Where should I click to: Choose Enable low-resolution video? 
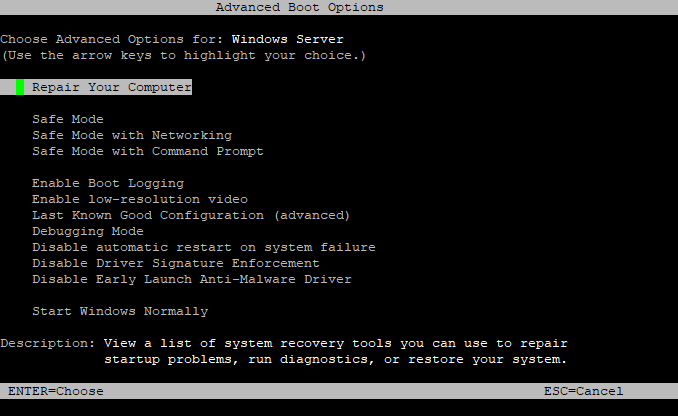click(x=139, y=199)
